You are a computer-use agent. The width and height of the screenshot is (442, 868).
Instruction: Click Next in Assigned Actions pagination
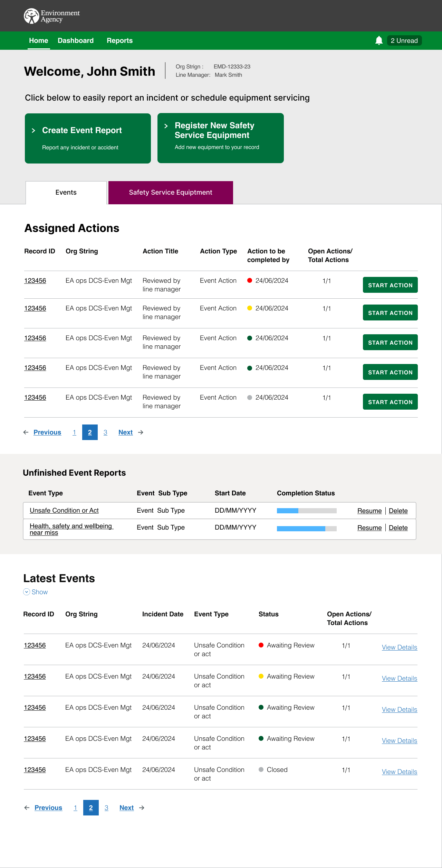point(125,432)
